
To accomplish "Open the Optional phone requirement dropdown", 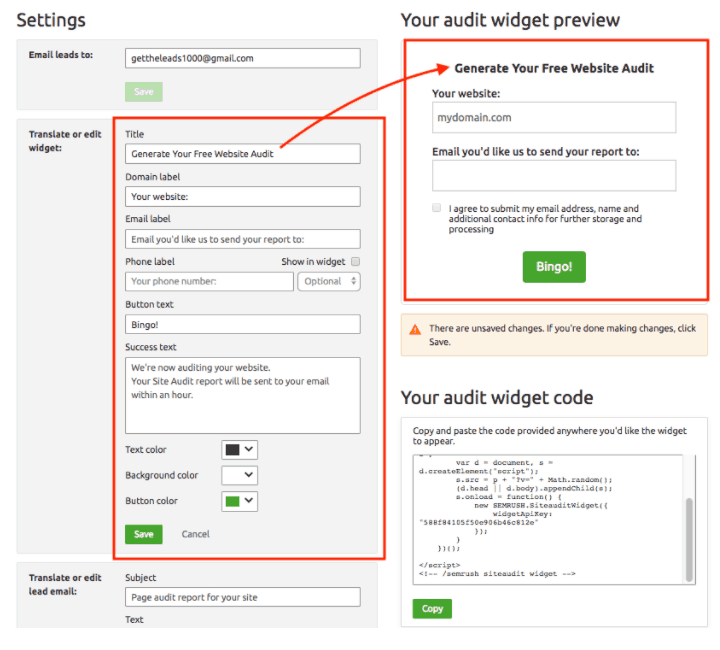I will click(x=329, y=281).
